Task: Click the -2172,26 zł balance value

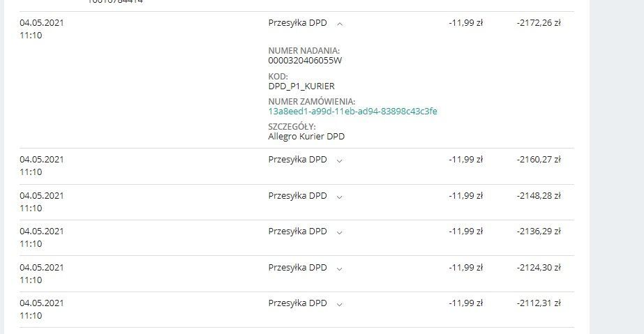Action: point(539,23)
